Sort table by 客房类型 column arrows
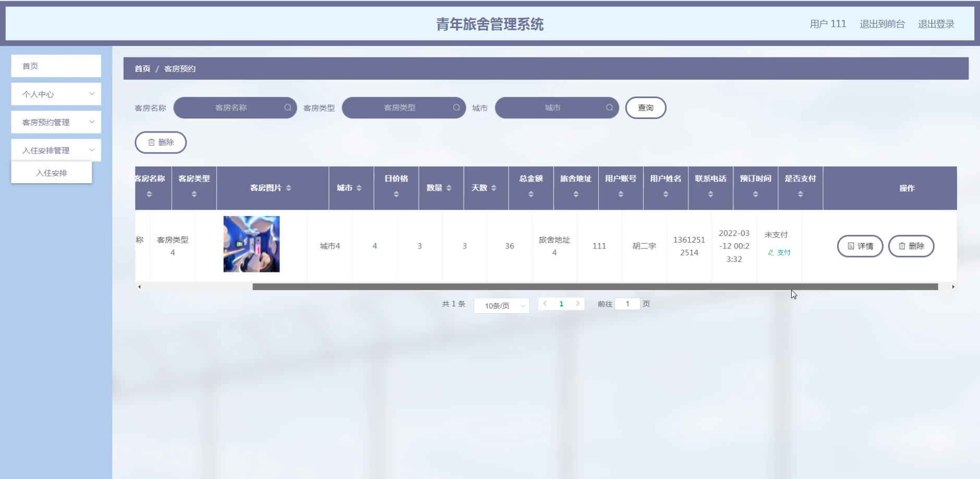This screenshot has height=479, width=980. click(x=194, y=194)
